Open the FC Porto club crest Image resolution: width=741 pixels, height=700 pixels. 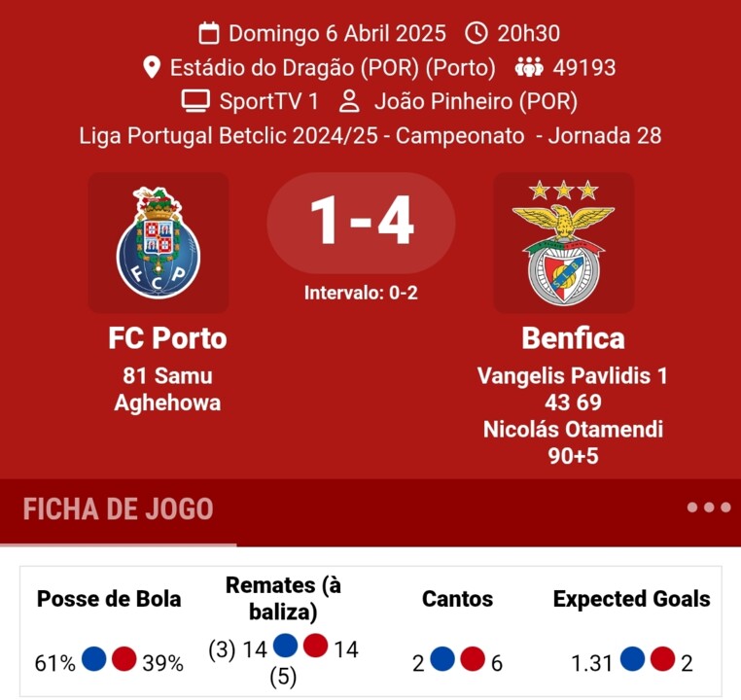(159, 243)
